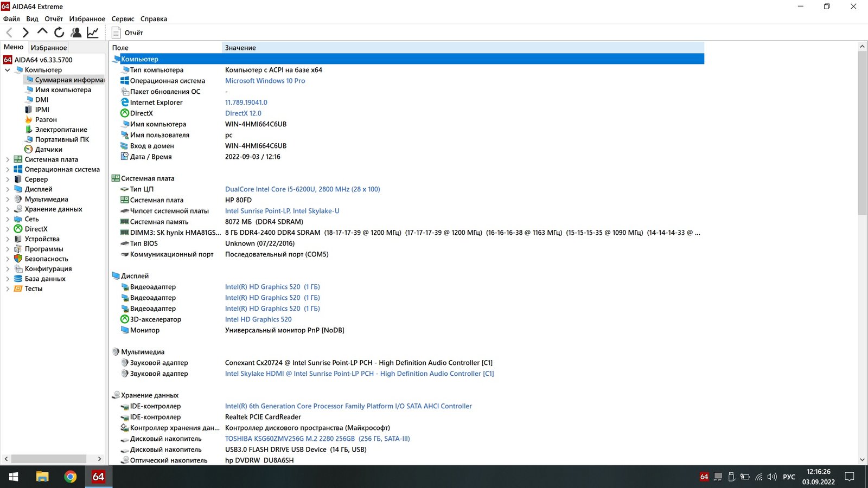The image size is (868, 488).
Task: Click vertical scrollbar down arrow
Action: [x=862, y=460]
